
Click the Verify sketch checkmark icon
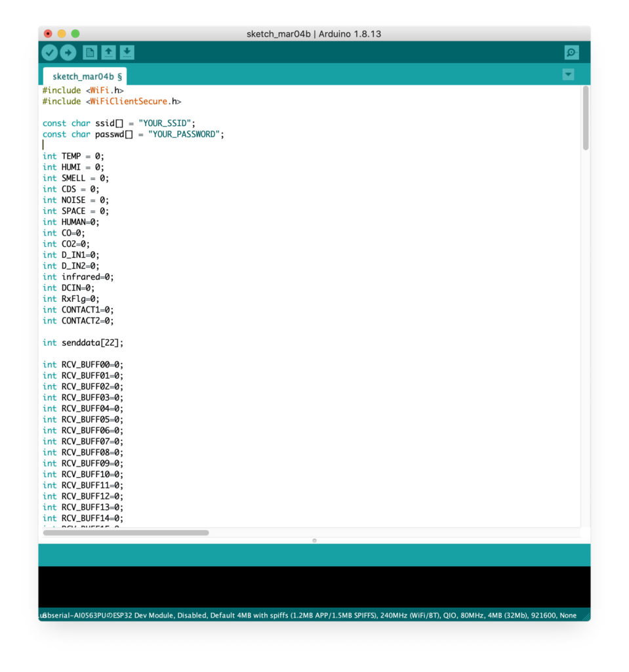[50, 52]
